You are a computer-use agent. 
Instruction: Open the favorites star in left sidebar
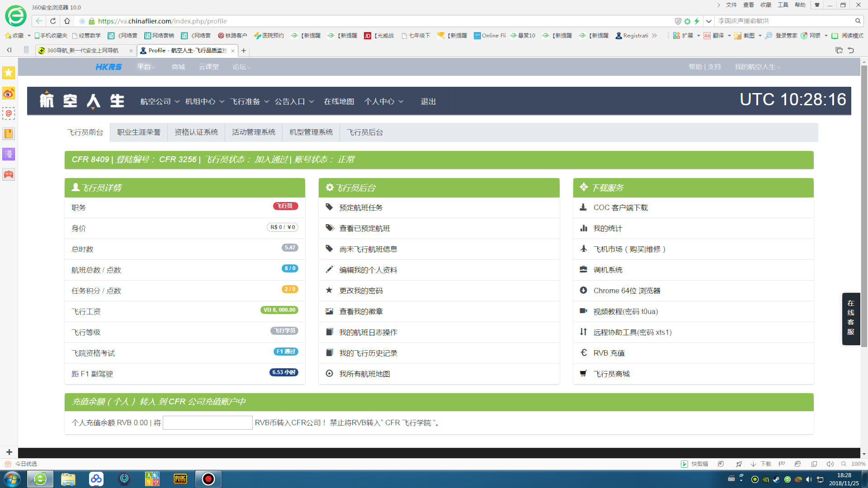point(9,73)
